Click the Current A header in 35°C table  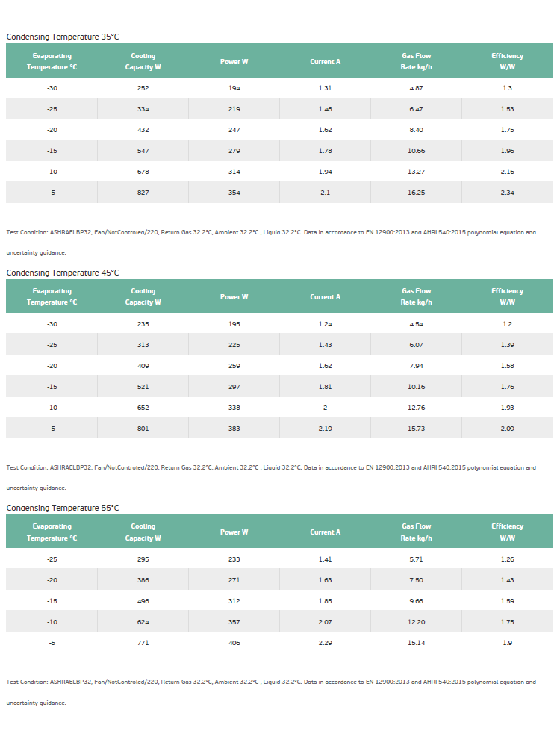(325, 61)
